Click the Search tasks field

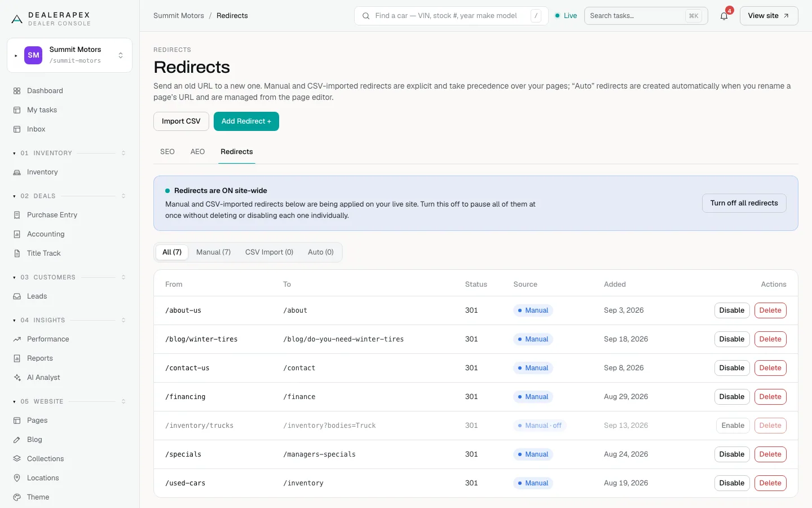pyautogui.click(x=646, y=16)
